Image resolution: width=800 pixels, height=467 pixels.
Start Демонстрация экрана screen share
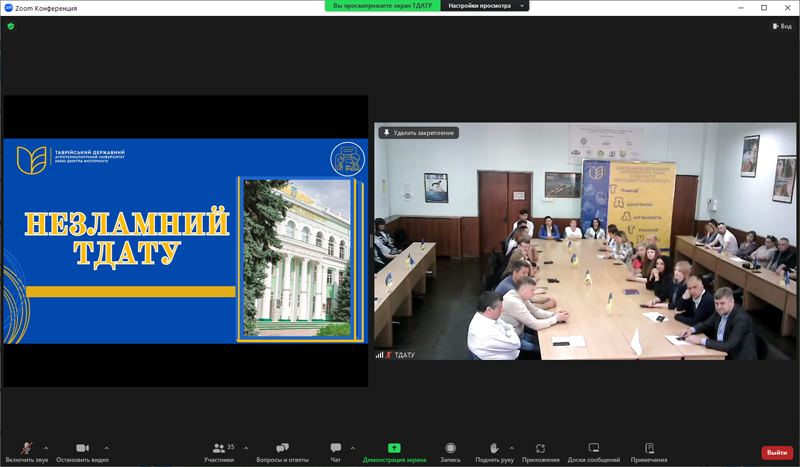(x=394, y=453)
